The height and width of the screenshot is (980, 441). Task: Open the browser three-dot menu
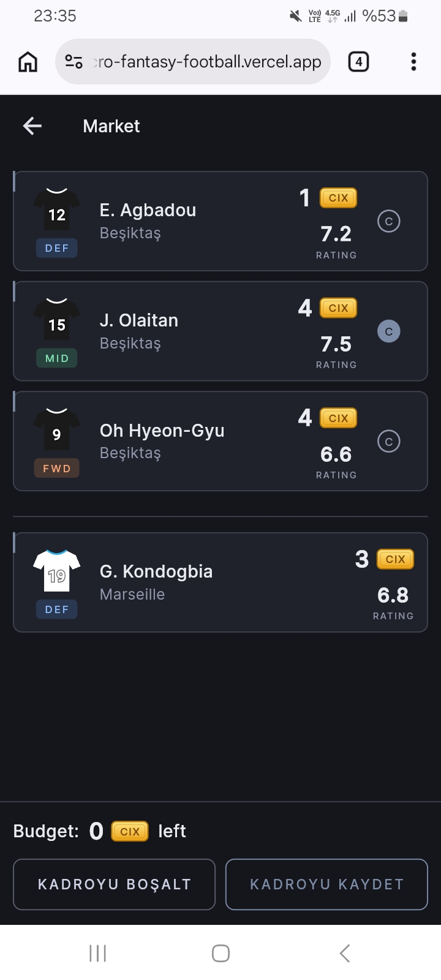pyautogui.click(x=414, y=62)
